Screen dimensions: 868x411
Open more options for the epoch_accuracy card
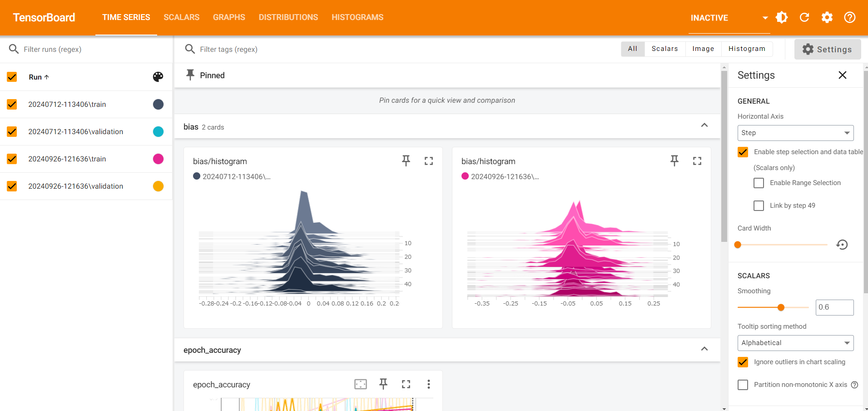click(x=428, y=384)
